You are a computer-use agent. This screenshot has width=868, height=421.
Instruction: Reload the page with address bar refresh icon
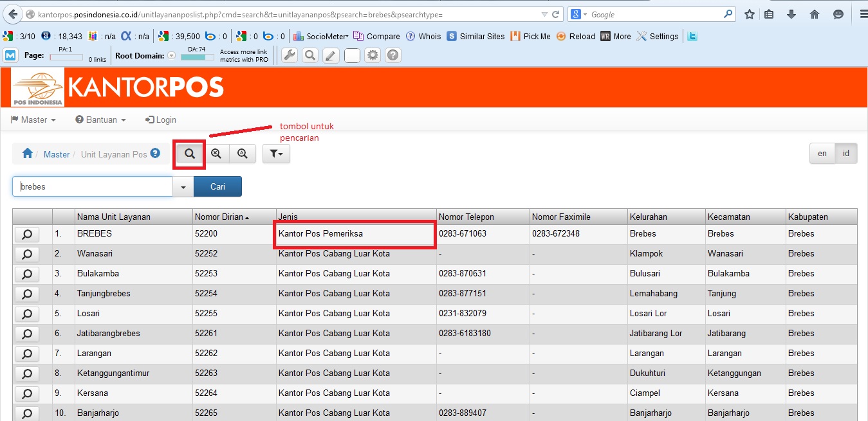(557, 14)
